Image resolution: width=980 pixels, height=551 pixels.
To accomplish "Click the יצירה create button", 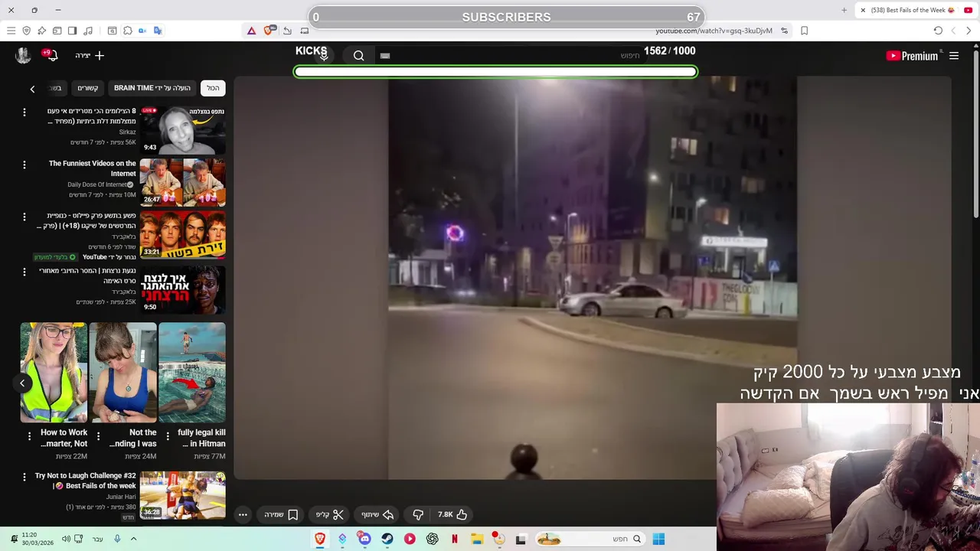I will 90,55.
